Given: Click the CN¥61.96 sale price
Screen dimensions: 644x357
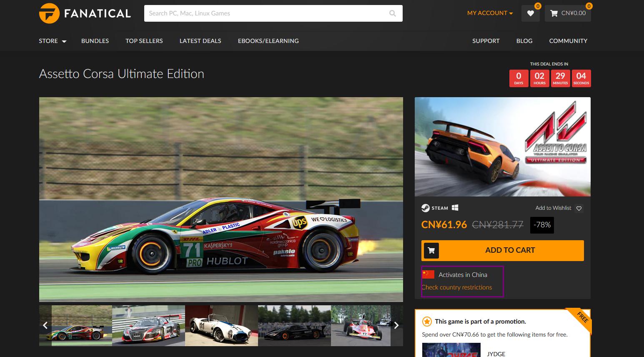Looking at the screenshot, I should [444, 225].
